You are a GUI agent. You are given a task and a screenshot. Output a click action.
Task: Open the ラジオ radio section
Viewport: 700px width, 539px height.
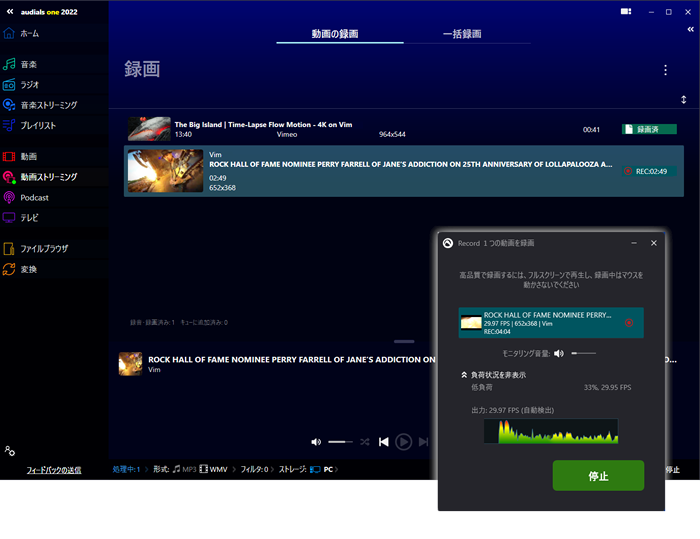[21, 84]
